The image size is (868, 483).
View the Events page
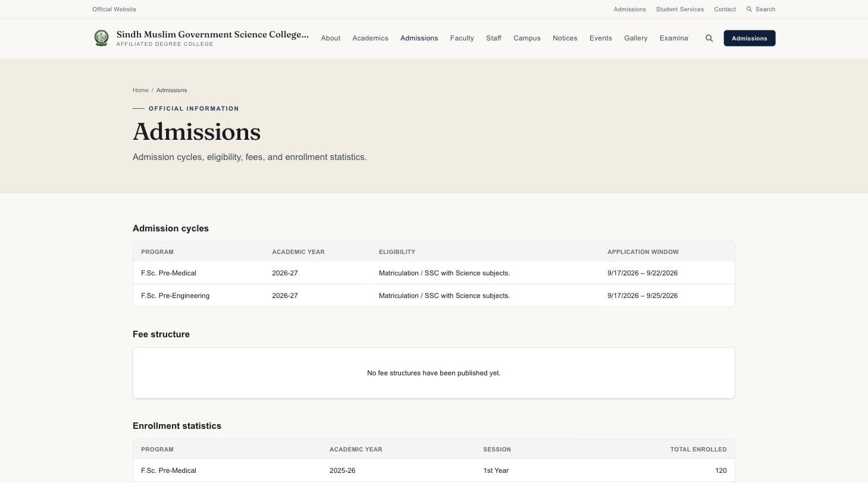601,38
